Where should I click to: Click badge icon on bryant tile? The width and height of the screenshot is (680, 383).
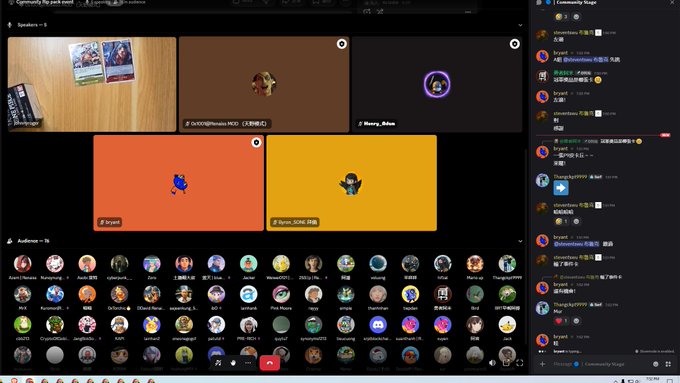coord(256,142)
